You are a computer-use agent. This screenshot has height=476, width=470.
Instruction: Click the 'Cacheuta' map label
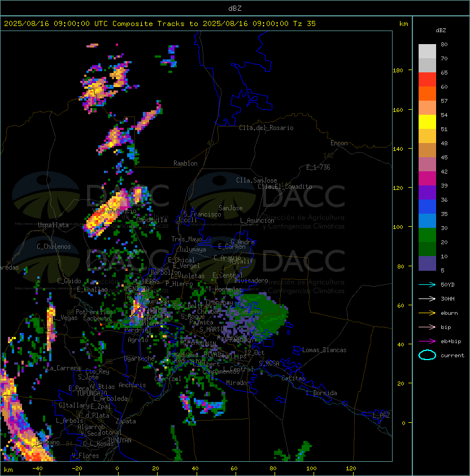coord(97,318)
